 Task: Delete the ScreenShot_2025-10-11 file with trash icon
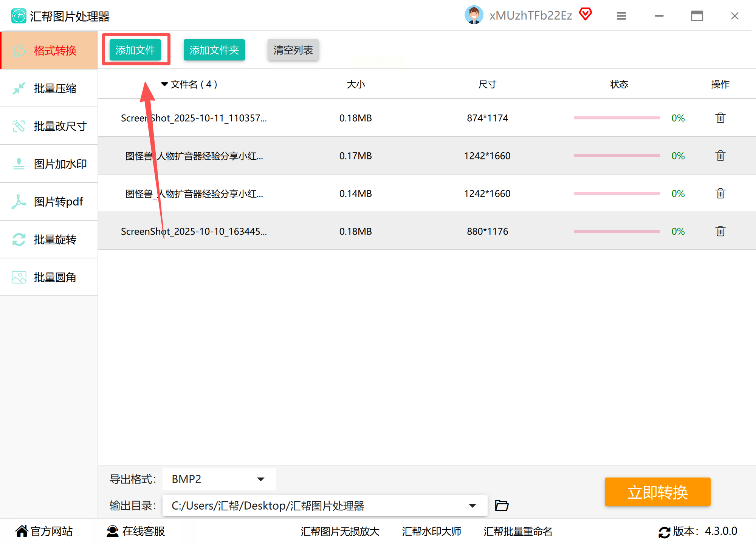click(720, 118)
